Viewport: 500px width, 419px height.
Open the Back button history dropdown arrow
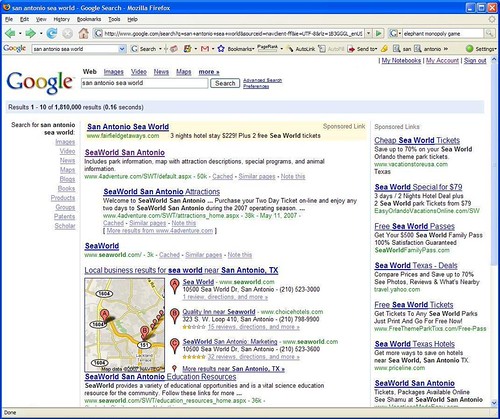(20, 34)
